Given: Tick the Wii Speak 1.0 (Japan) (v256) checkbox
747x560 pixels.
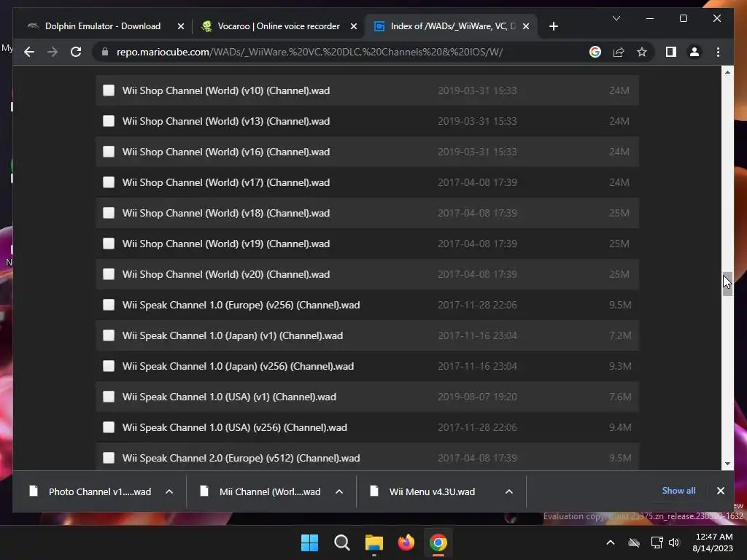Looking at the screenshot, I should pos(109,366).
